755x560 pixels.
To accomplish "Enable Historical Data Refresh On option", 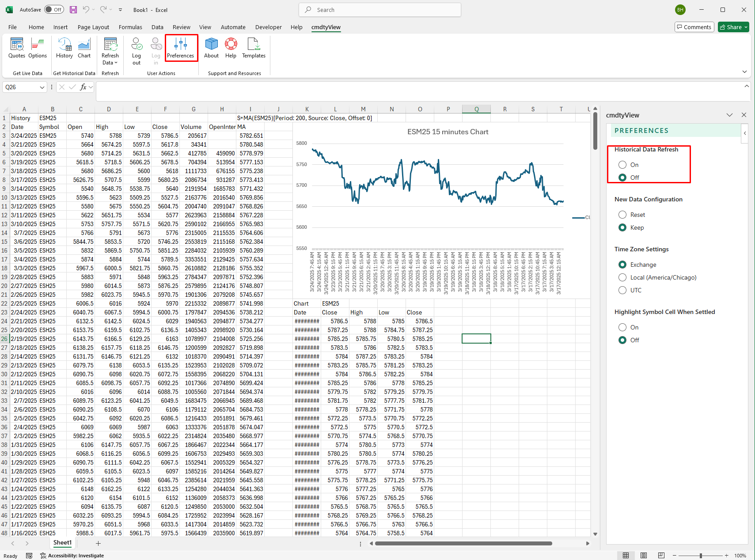I will 622,164.
